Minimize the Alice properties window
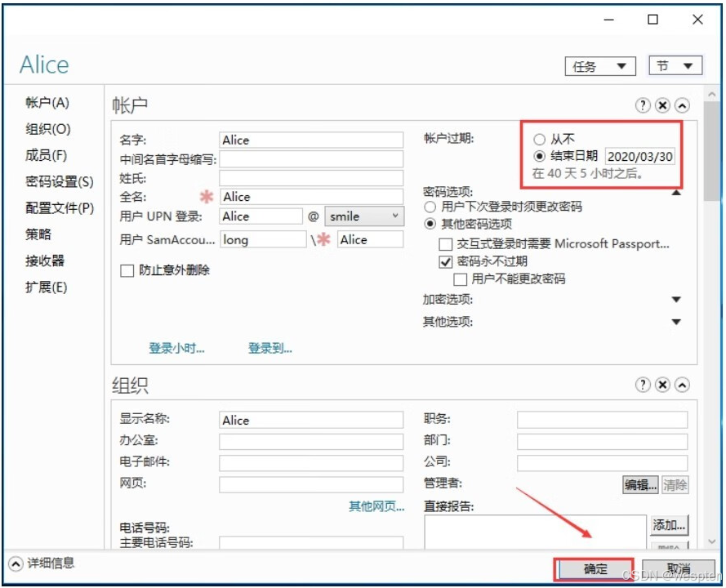The width and height of the screenshot is (726, 588). pyautogui.click(x=609, y=20)
